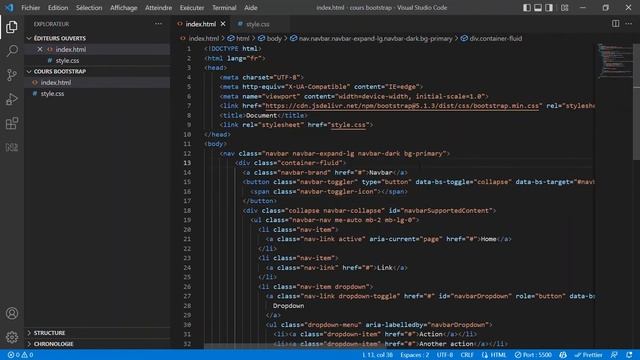Open the Manage gear icon
This screenshot has width=640, height=360.
[x=12, y=337]
